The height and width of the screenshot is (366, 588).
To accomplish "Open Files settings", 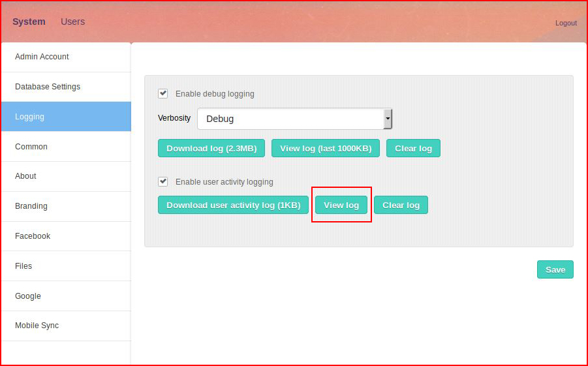I will click(66, 266).
